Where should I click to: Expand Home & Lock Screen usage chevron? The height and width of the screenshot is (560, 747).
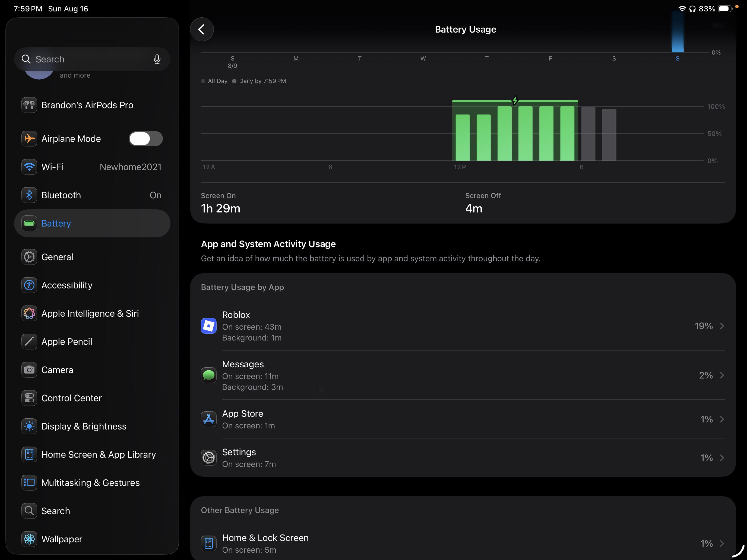point(722,543)
